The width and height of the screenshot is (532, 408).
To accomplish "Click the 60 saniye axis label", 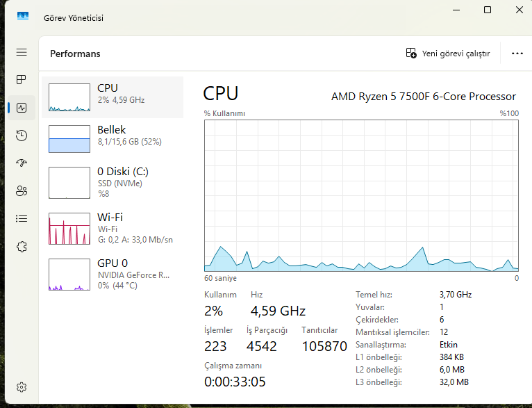I will pos(220,278).
